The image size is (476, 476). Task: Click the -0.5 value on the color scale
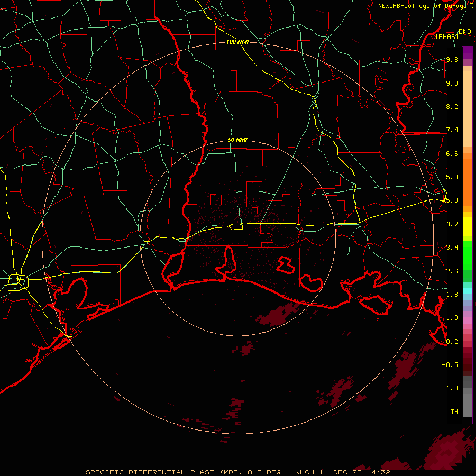[450, 364]
